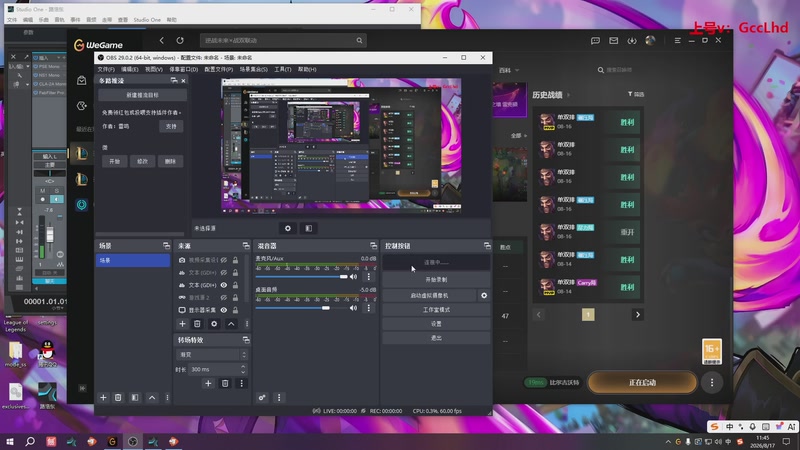Open WeGame mail inbox icon

click(x=614, y=40)
